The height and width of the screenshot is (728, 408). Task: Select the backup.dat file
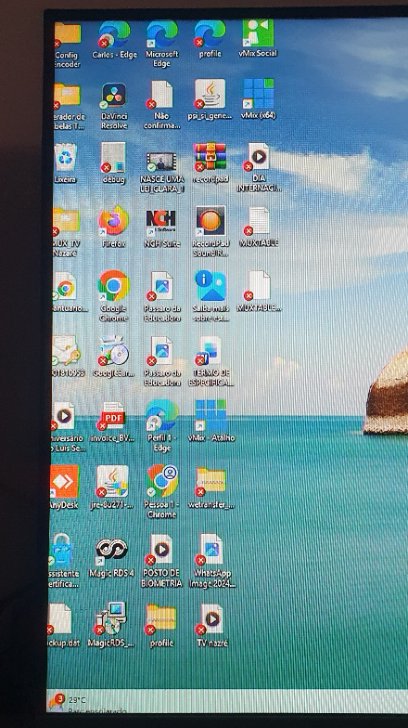(64, 625)
